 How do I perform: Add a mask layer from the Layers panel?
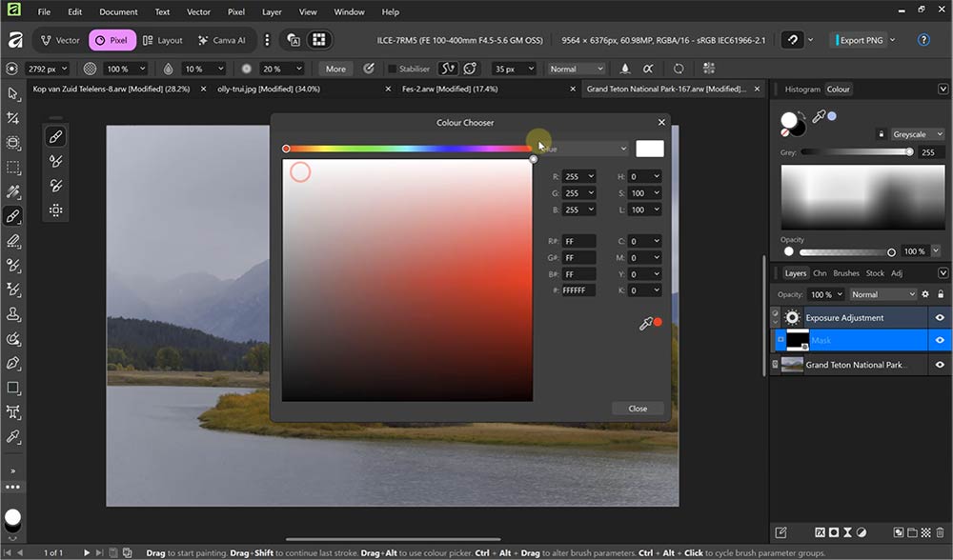836,532
